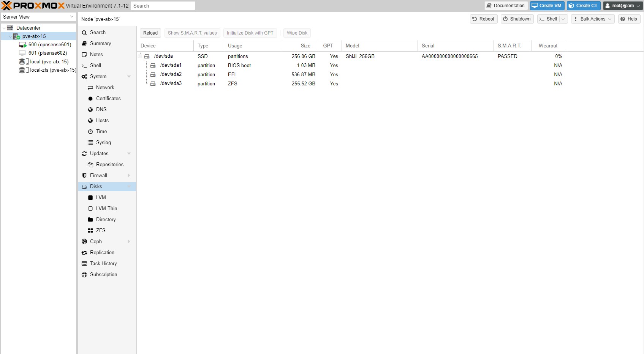Collapse the Datacenter tree node
The height and width of the screenshot is (354, 644).
click(4, 28)
